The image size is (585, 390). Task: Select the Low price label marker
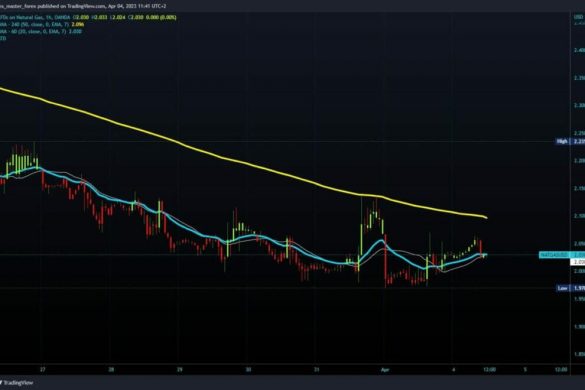point(562,288)
